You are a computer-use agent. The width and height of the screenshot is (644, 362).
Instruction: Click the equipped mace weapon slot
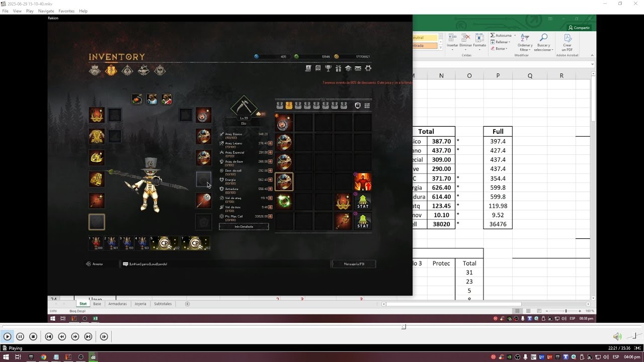click(203, 201)
